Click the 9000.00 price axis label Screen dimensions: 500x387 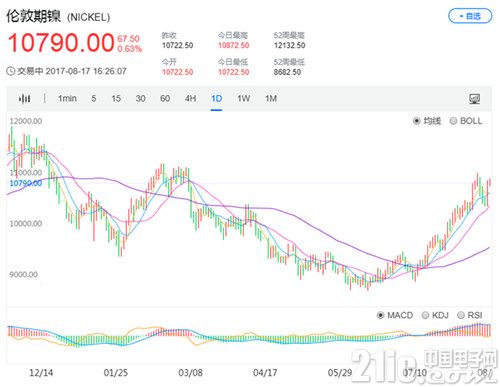tap(24, 274)
